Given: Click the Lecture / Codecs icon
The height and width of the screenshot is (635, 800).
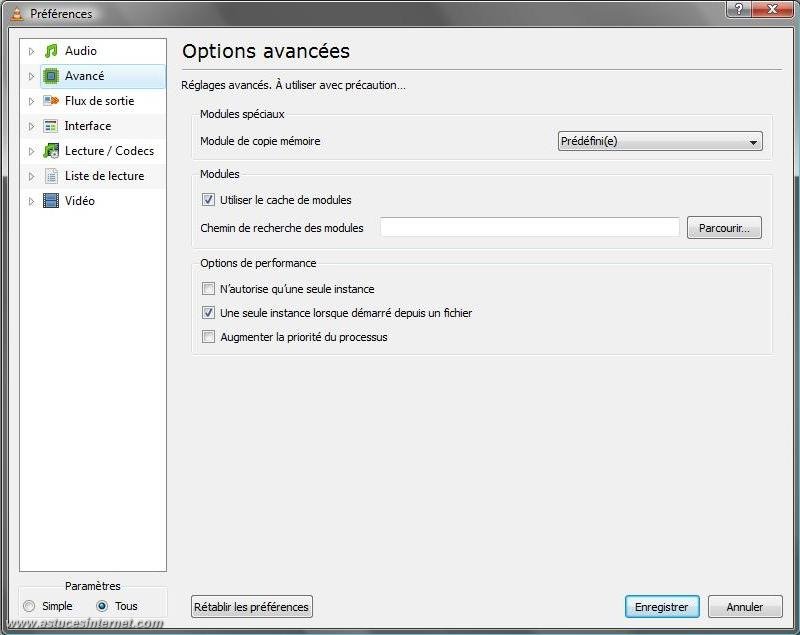Looking at the screenshot, I should pyautogui.click(x=51, y=151).
